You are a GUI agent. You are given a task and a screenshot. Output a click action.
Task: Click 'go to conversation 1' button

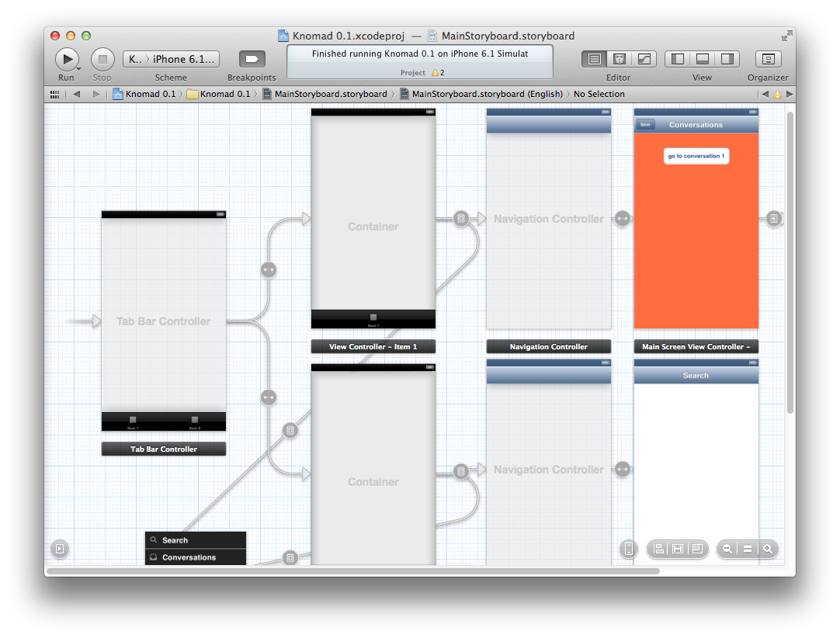coord(696,156)
